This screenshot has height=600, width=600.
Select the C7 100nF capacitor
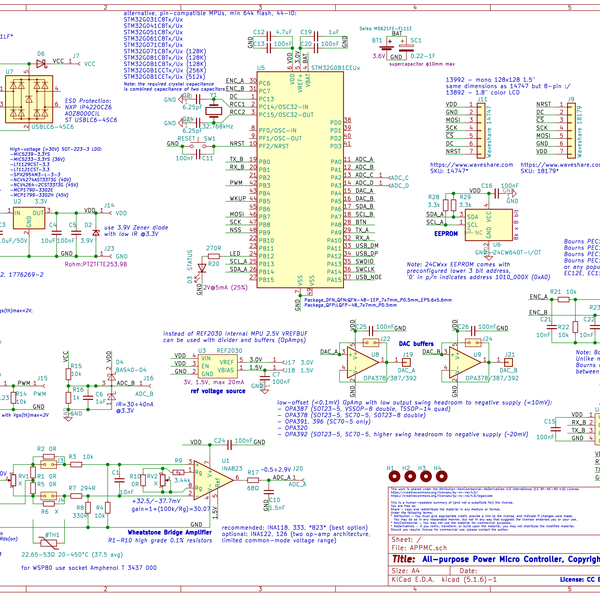(264, 378)
